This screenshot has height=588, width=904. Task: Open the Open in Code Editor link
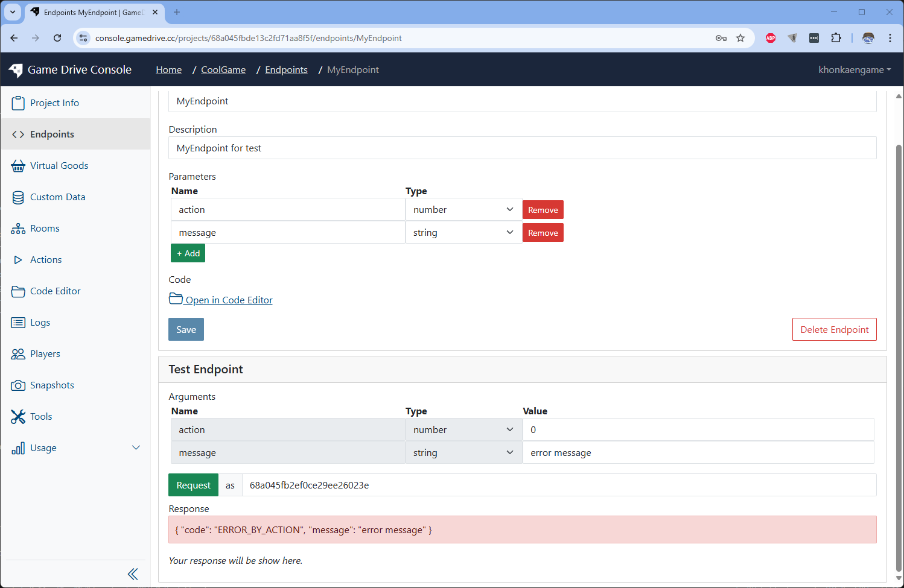(228, 300)
